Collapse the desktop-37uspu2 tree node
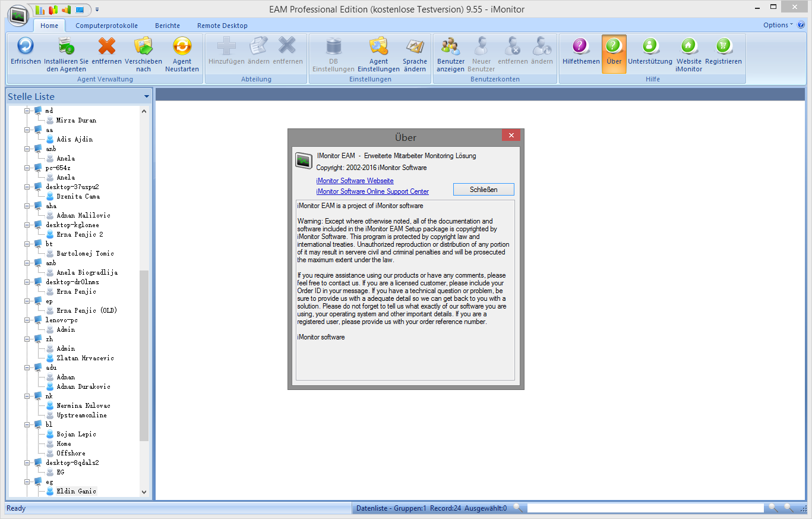Image resolution: width=812 pixels, height=519 pixels. pos(27,187)
